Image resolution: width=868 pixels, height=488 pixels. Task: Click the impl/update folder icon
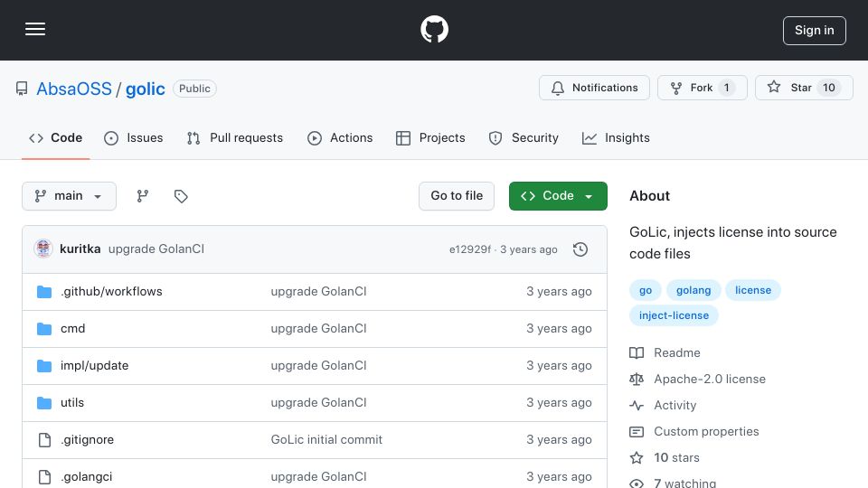(44, 366)
